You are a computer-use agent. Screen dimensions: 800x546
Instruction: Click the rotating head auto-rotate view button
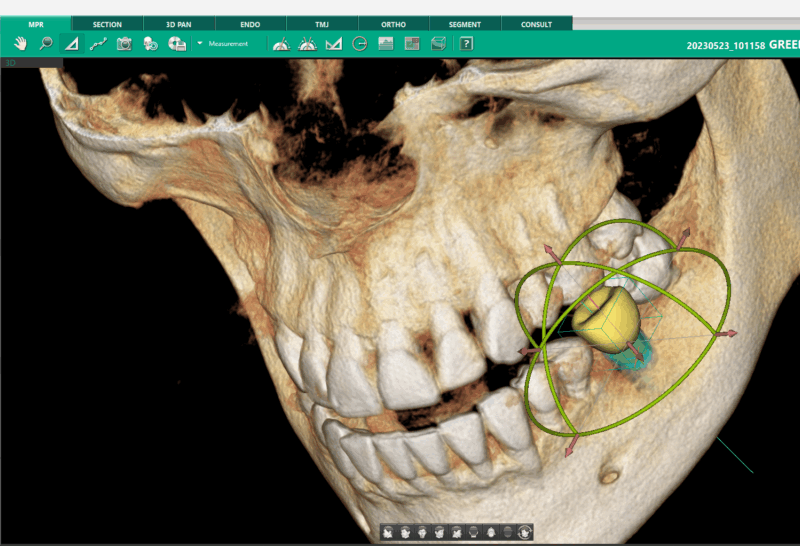tap(525, 532)
